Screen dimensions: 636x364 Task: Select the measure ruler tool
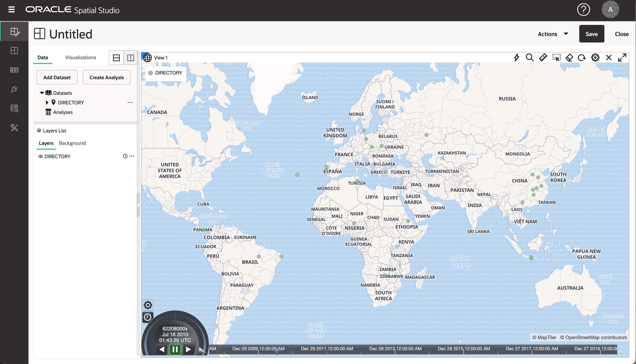click(543, 58)
